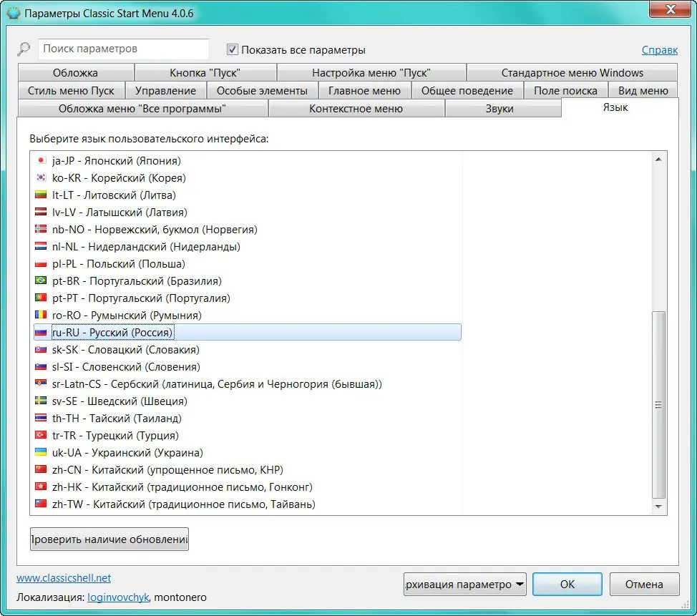
Task: Select "pl-PL - Польский (Польша)" row
Action: [x=248, y=263]
